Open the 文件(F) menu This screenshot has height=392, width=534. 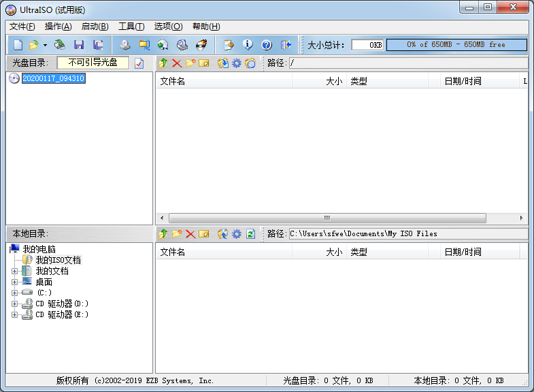point(22,27)
